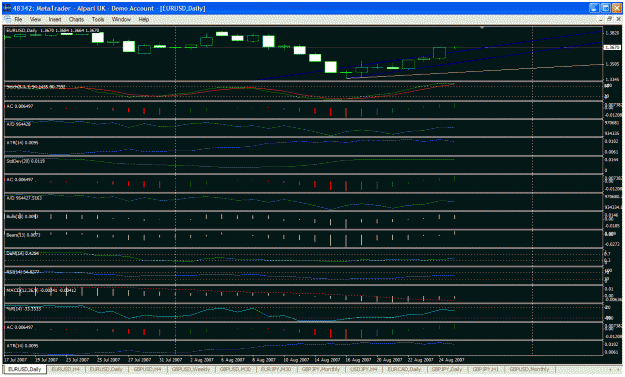Screen dimensions: 625x377
Task: Switch to the GBPUSD,Monthly chart tab
Action: pyautogui.click(x=529, y=369)
